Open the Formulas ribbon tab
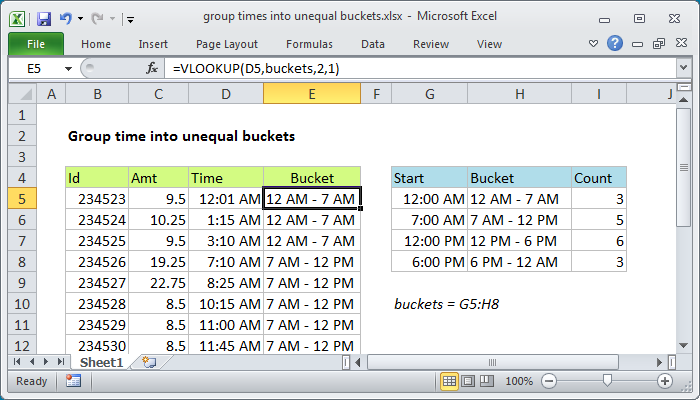 309,44
